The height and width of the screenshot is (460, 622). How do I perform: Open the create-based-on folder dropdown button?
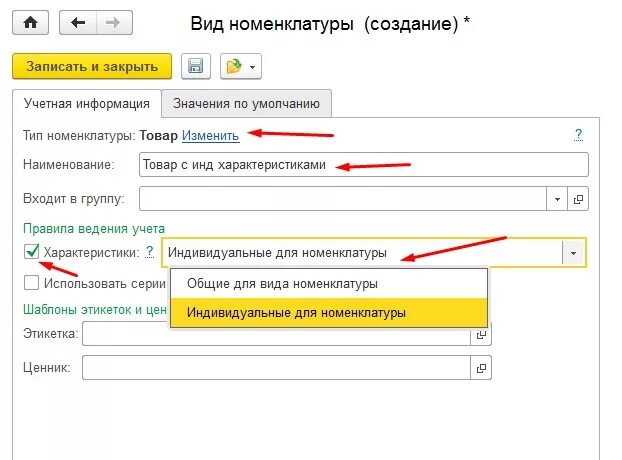tap(241, 66)
